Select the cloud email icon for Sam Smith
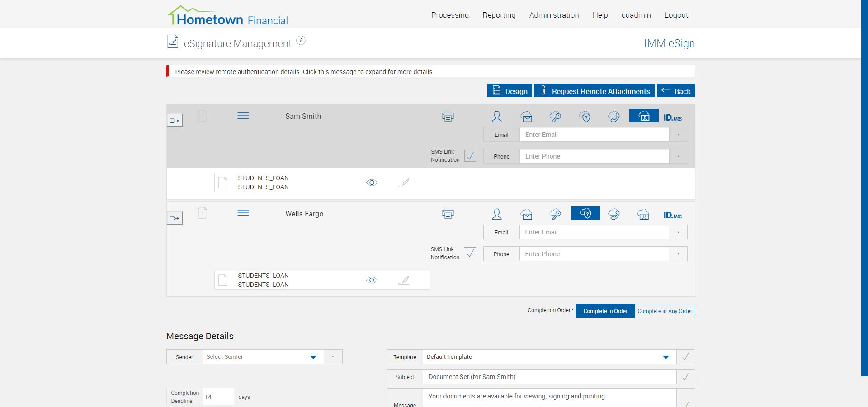 (526, 117)
